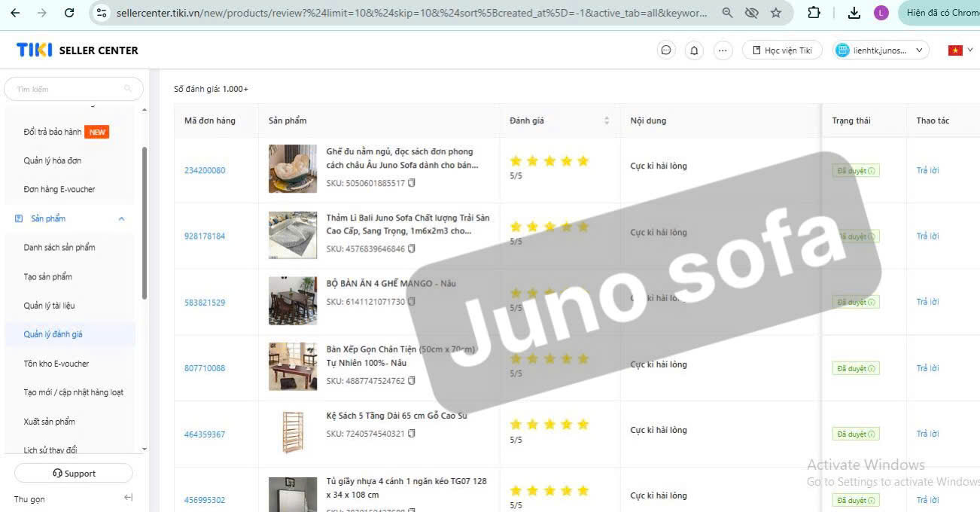Open notifications bell icon
The height and width of the screenshot is (512, 980).
pyautogui.click(x=694, y=50)
